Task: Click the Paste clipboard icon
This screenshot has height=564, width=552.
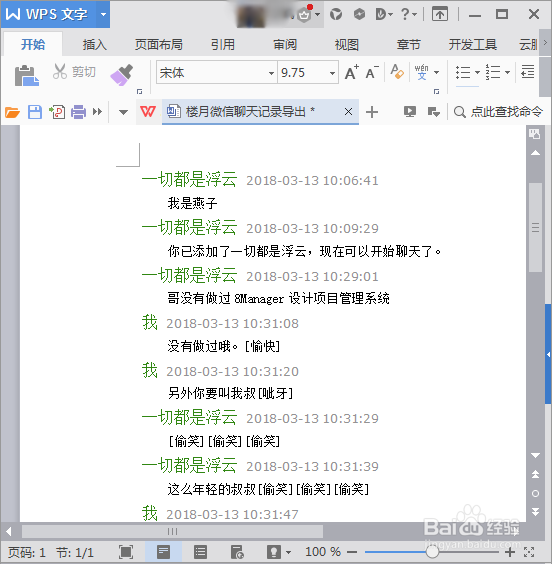Action: [26, 75]
